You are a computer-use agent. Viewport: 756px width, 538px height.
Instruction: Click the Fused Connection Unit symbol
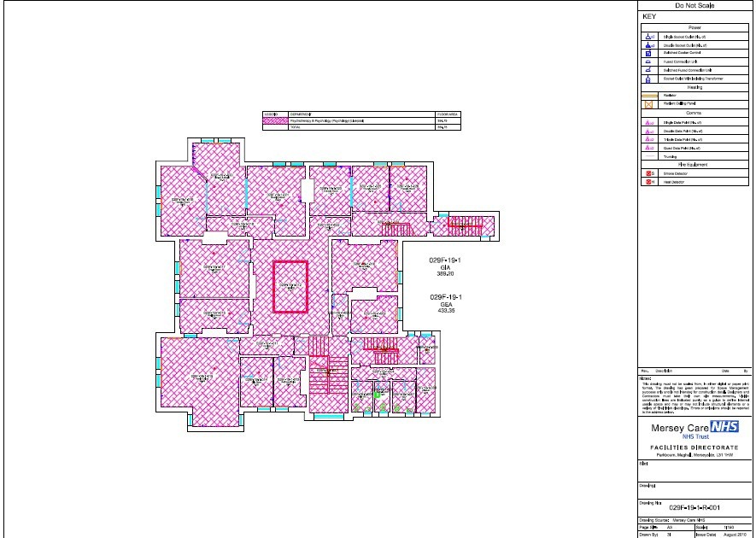[647, 62]
